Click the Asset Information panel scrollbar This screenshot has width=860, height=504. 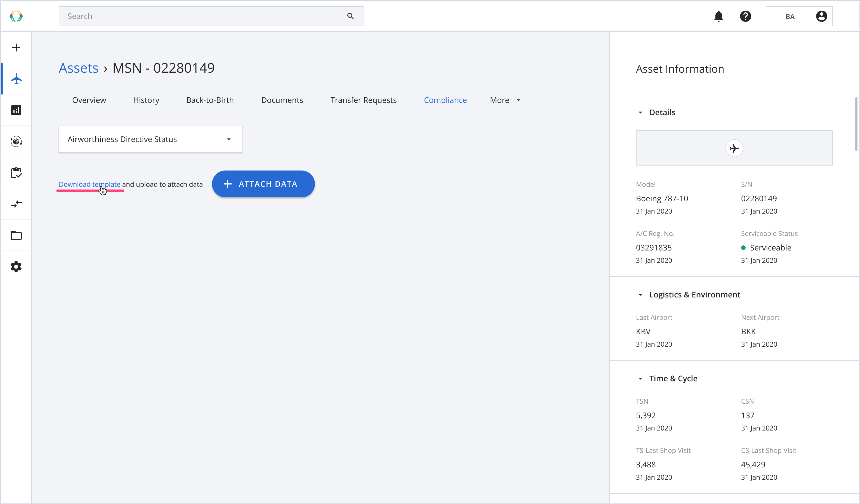pyautogui.click(x=856, y=124)
